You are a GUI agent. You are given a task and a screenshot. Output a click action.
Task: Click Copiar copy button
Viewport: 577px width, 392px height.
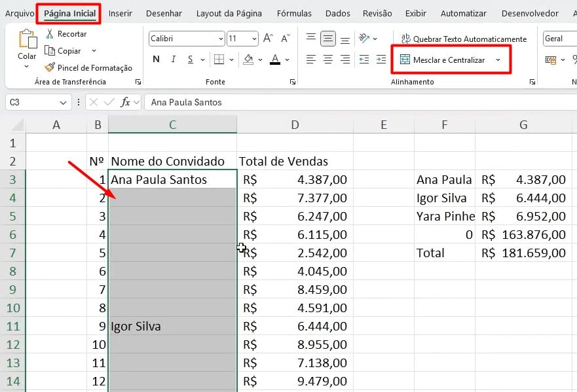(63, 51)
